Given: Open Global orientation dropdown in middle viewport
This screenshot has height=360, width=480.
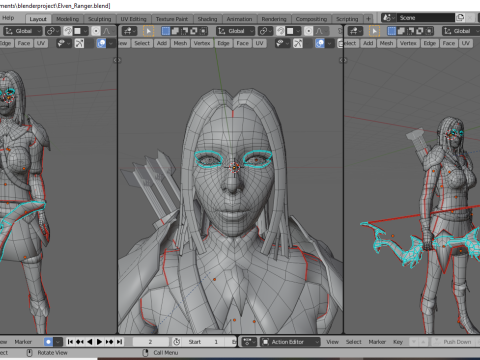Looking at the screenshot, I should [236, 31].
